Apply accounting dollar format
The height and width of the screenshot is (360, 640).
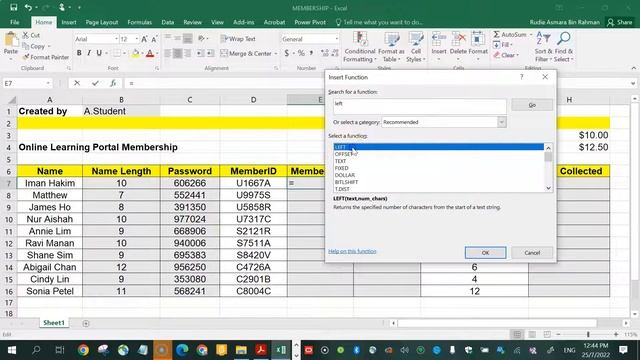coord(287,53)
